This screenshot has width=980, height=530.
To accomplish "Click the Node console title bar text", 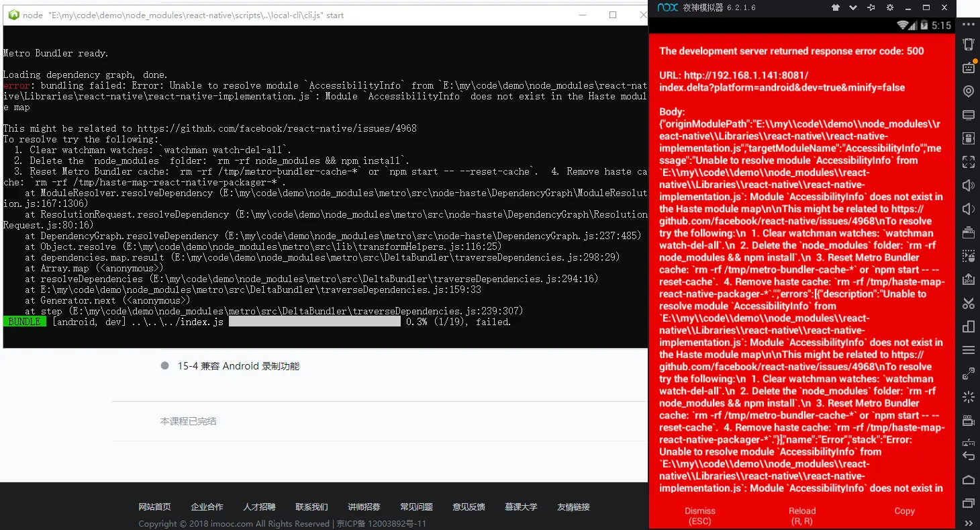I will (183, 15).
